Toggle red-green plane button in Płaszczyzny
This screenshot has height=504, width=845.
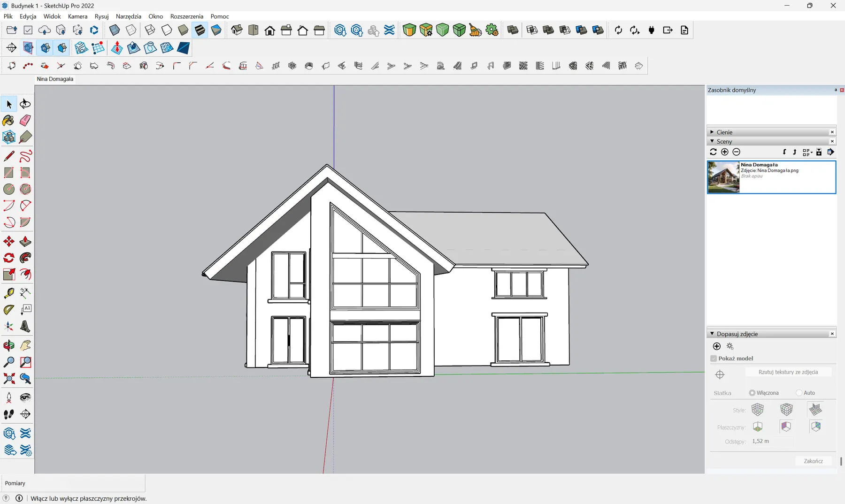tap(758, 427)
